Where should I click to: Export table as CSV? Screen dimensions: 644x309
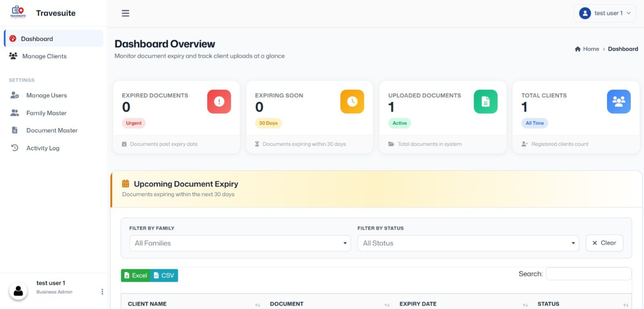point(164,276)
